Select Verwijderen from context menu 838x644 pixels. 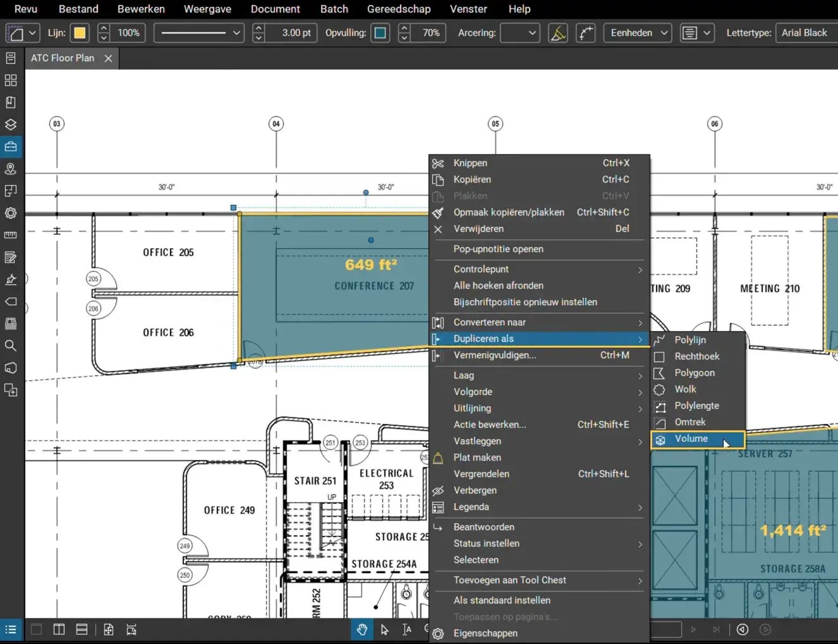click(x=539, y=229)
